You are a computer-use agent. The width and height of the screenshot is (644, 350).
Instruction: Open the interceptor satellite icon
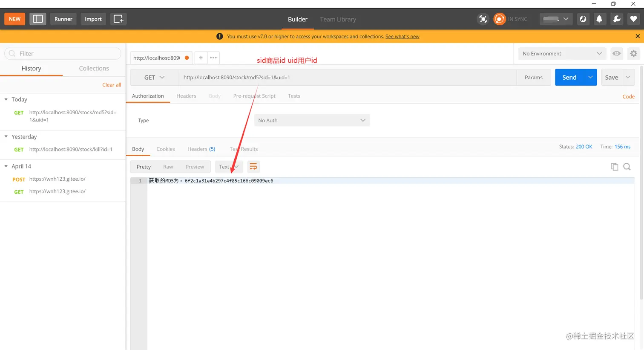[x=483, y=19]
